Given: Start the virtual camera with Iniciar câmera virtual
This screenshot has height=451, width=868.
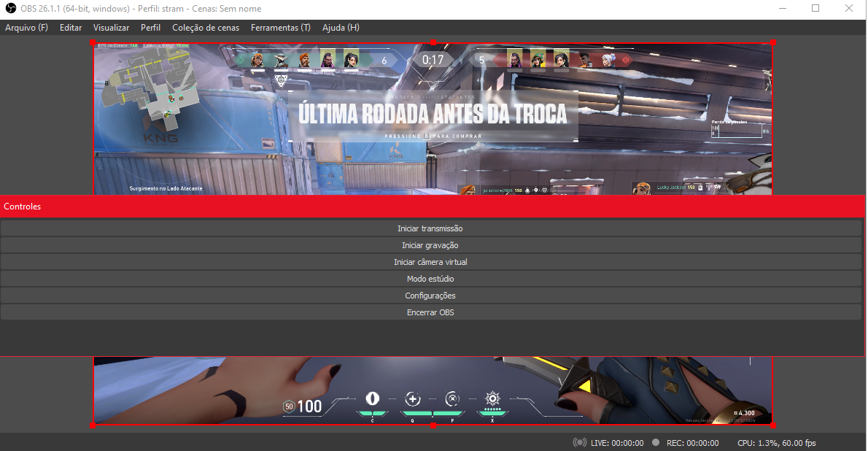Looking at the screenshot, I should (x=430, y=261).
